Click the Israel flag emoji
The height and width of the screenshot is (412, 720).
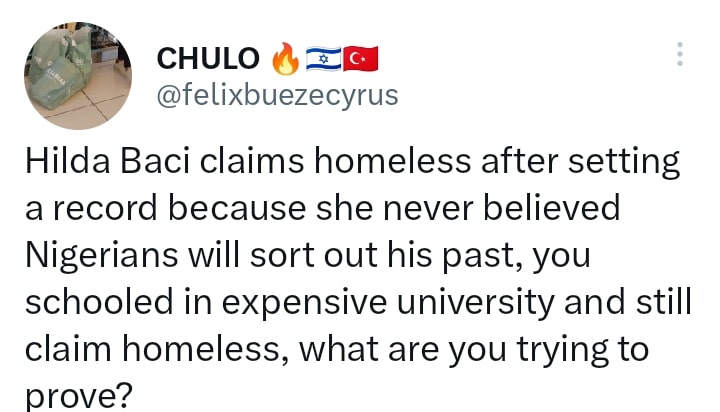(324, 59)
